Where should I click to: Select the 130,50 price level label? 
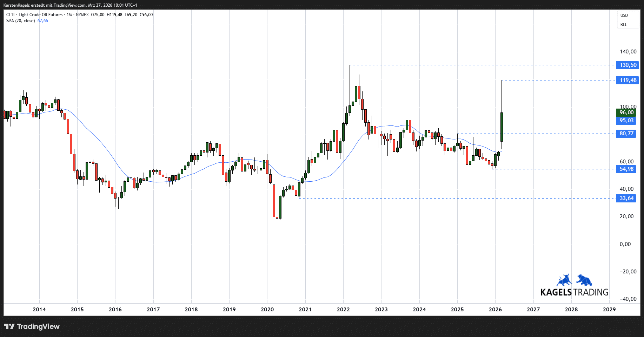coord(628,65)
